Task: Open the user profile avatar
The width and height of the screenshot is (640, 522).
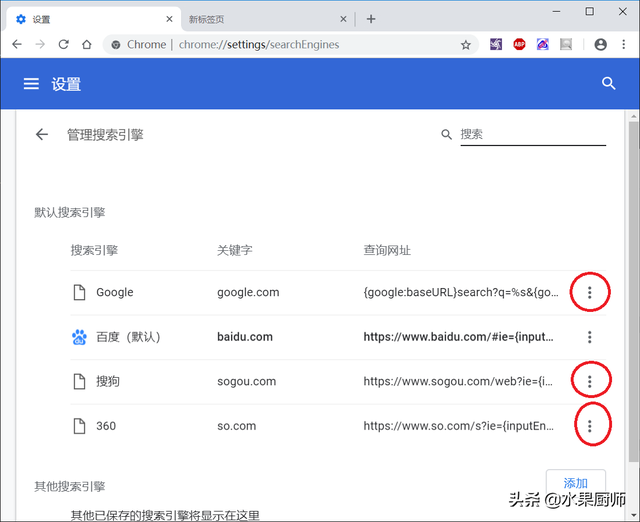Action: click(x=600, y=44)
